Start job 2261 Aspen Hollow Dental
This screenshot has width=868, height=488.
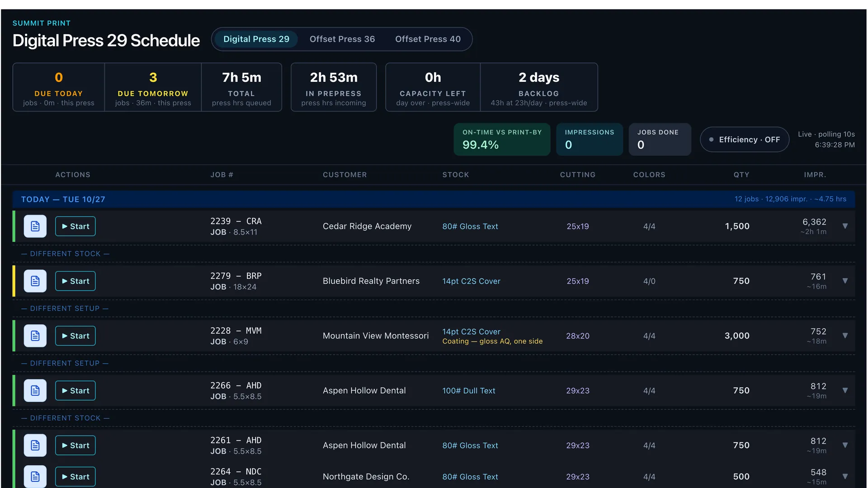(75, 446)
